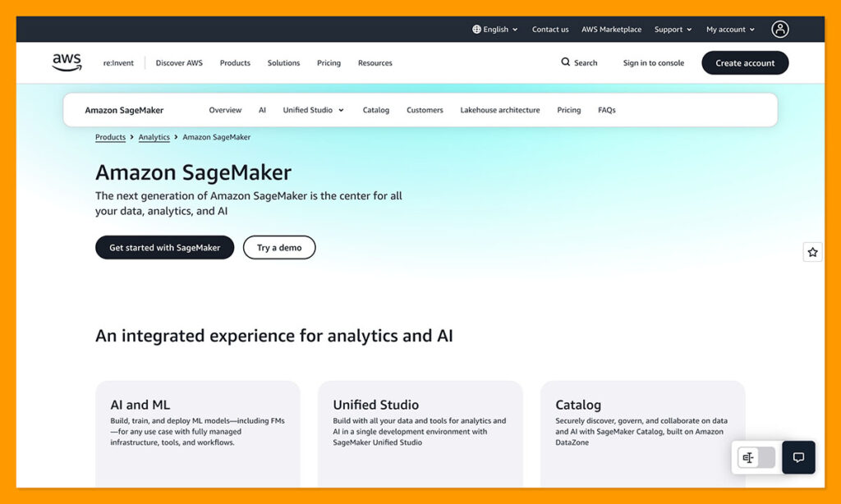Open re:Invent in main navigation
841x504 pixels.
coord(118,62)
